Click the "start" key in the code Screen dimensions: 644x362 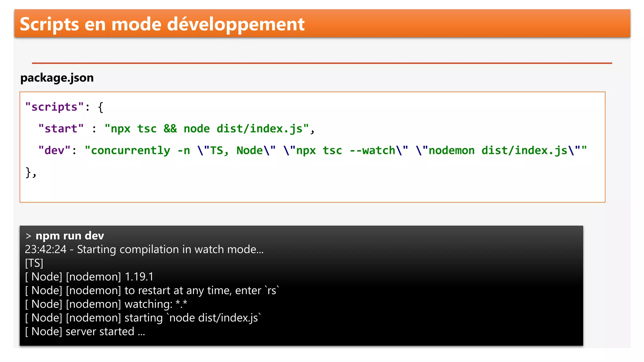pos(61,129)
